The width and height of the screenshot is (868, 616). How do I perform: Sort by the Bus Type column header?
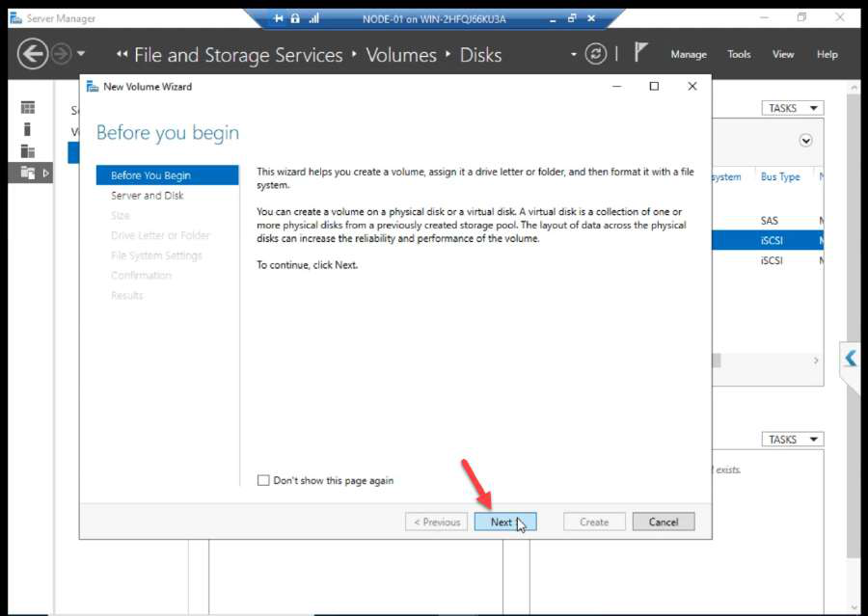(x=780, y=176)
